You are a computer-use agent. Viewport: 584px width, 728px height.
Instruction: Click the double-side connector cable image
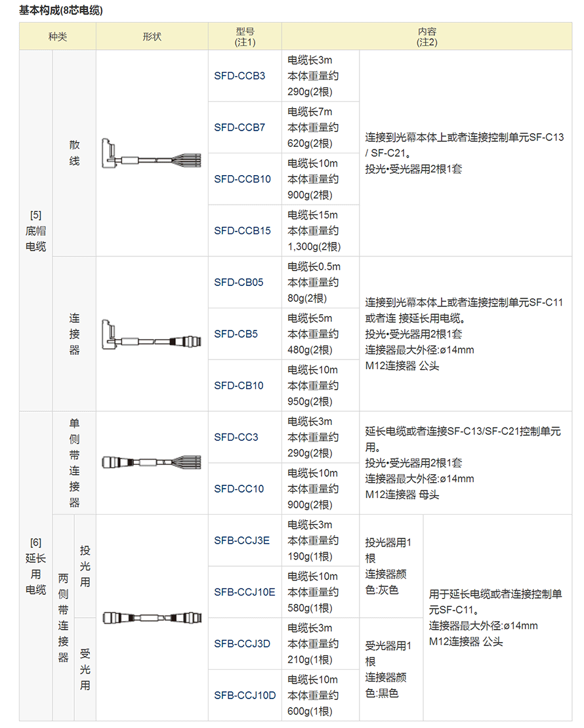152,618
